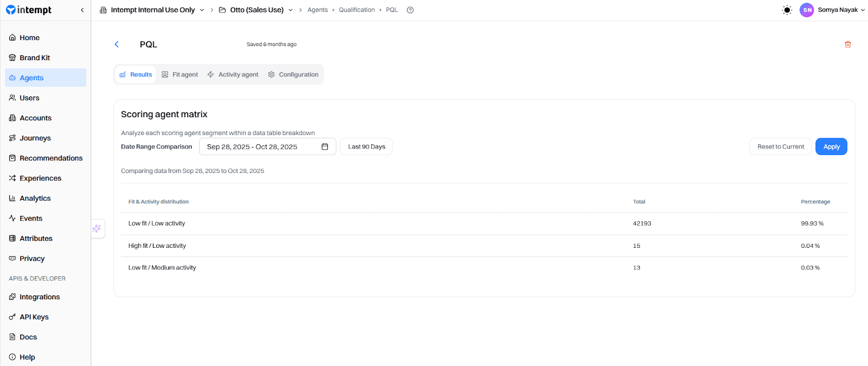Click the Intempt logo
This screenshot has width=868, height=366.
point(29,10)
